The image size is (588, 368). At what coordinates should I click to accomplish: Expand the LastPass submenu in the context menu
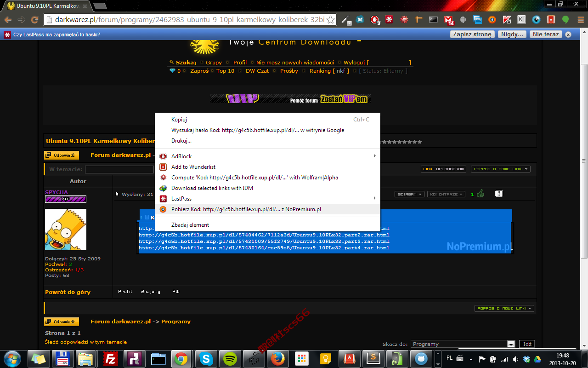pos(267,199)
